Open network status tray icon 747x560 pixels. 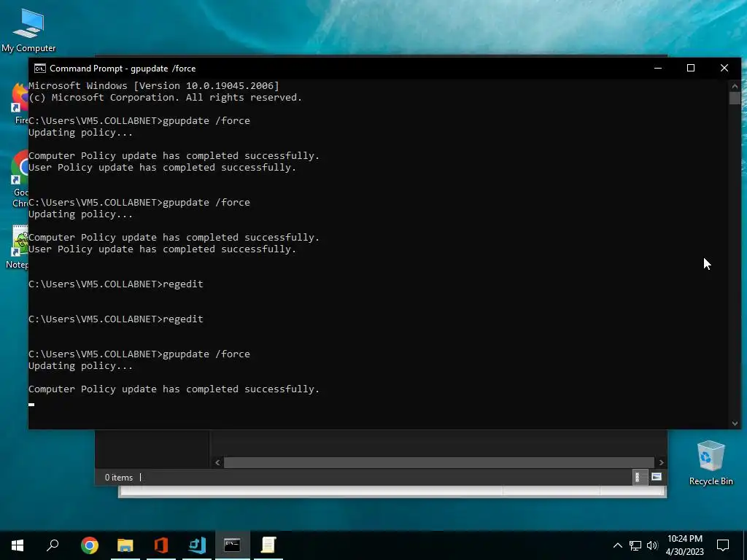[x=635, y=545]
